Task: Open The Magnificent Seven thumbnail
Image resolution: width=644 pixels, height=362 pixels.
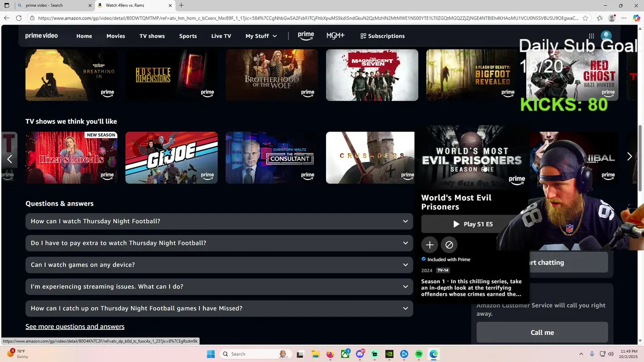Action: point(372,75)
